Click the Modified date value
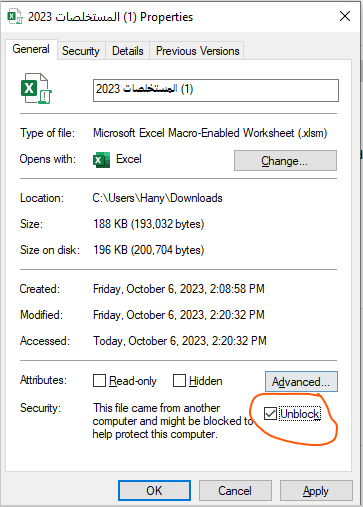This screenshot has width=363, height=507. pyautogui.click(x=179, y=315)
